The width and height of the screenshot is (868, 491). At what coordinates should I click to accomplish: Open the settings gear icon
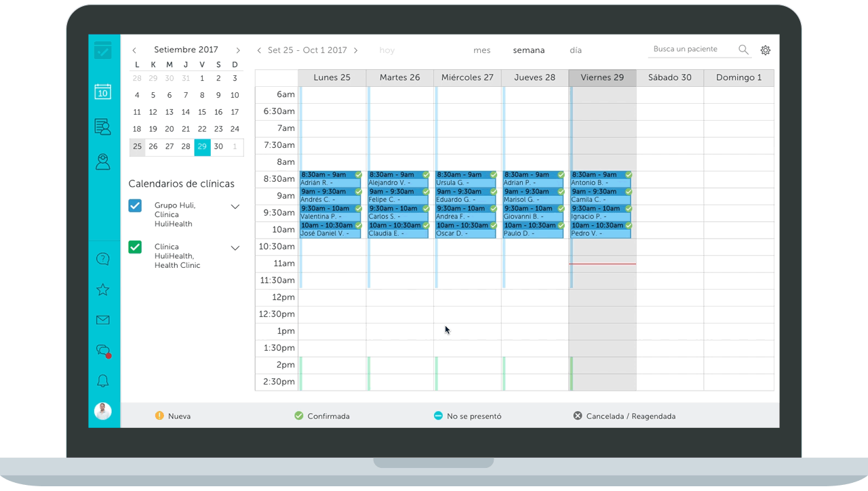(766, 50)
